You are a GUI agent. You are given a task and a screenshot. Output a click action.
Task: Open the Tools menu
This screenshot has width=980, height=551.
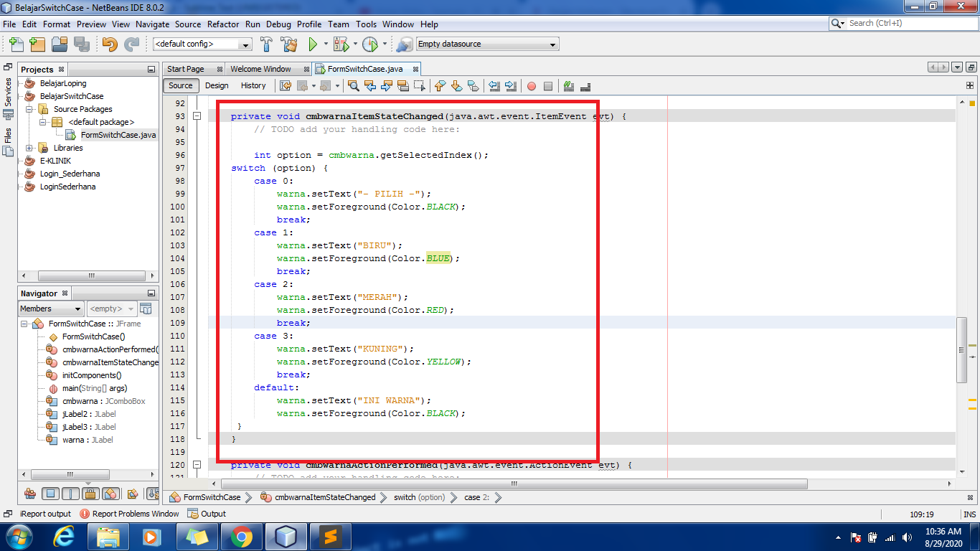(x=366, y=24)
